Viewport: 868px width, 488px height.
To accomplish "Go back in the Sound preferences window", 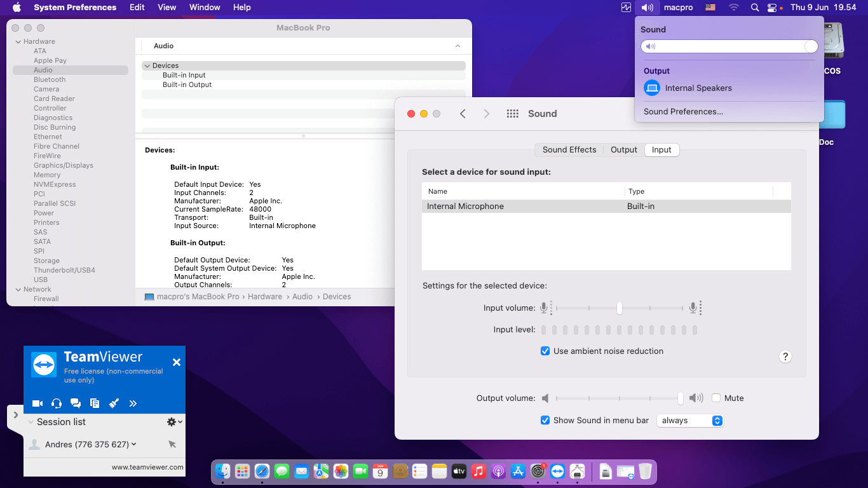I will (463, 114).
